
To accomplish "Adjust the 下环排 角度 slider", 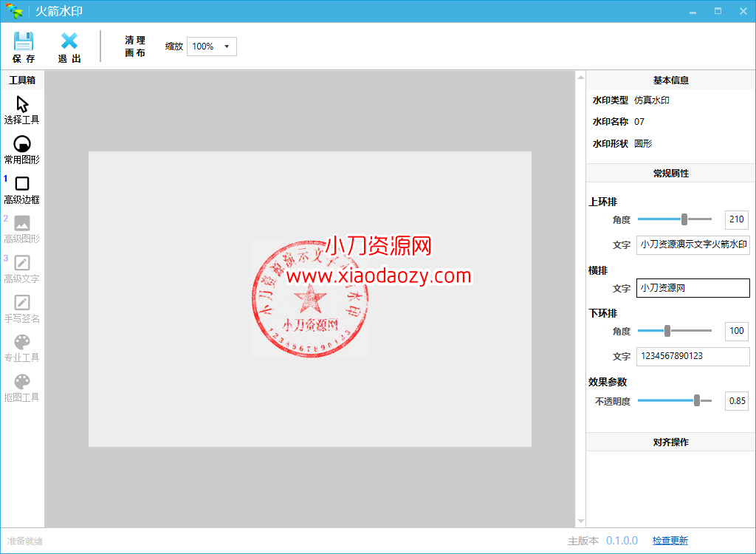I will [x=667, y=331].
